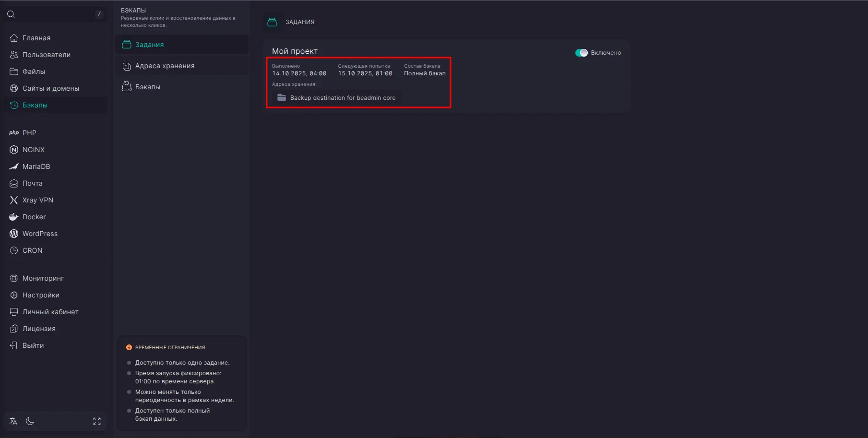Viewport: 868px width, 438px height.
Task: Click the fullscreen expand icon
Action: coord(97,421)
